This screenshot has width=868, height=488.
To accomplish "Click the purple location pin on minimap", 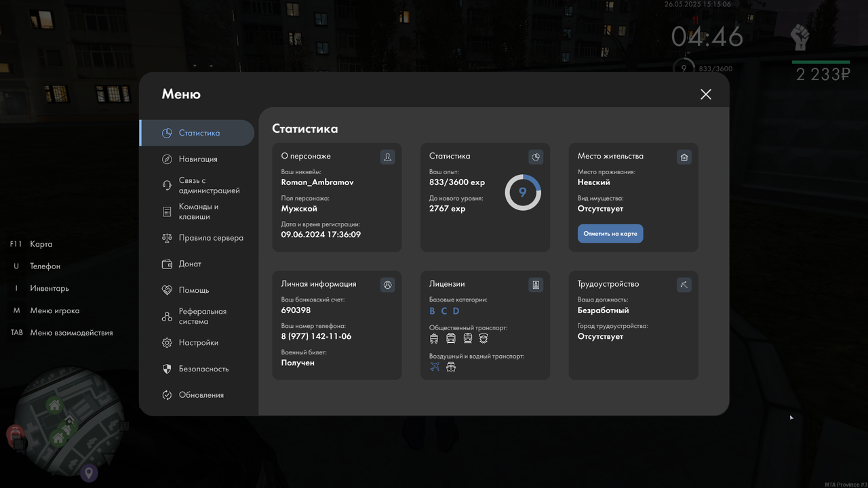I will pyautogui.click(x=88, y=472).
